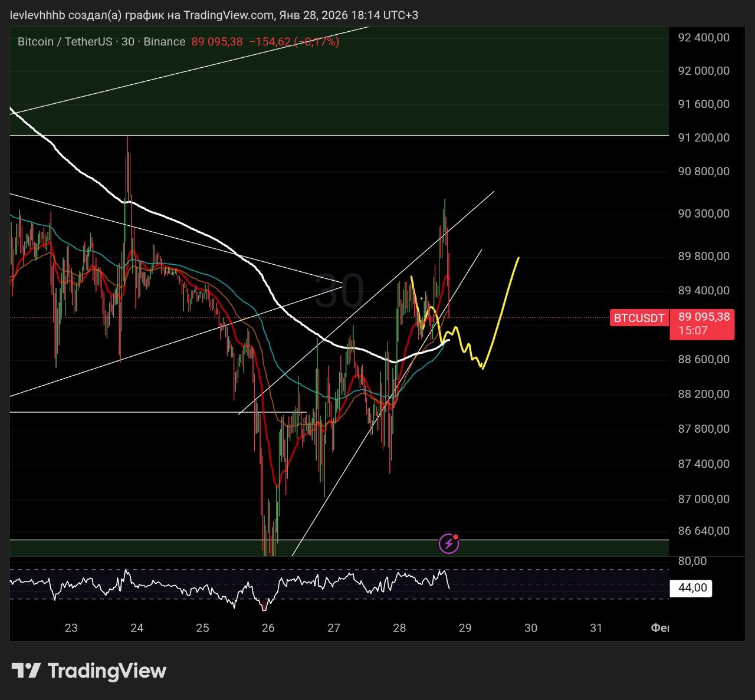The image size is (755, 700).
Task: Click the price change −154,62 value
Action: coord(270,42)
